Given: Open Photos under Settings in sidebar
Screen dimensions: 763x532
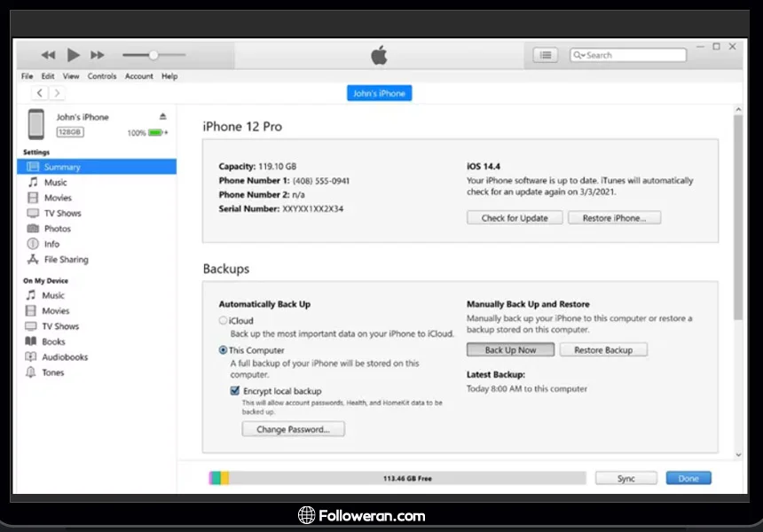Looking at the screenshot, I should pos(58,229).
